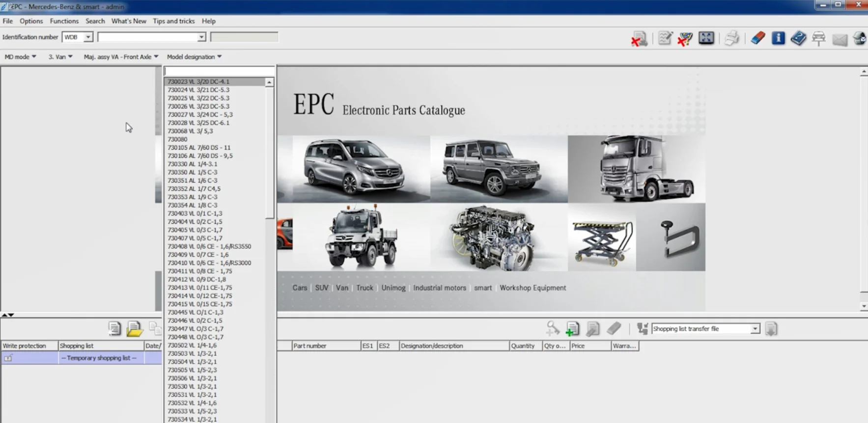Expand the identification number combo box arrow
The height and width of the screenshot is (423, 868).
[x=201, y=37]
